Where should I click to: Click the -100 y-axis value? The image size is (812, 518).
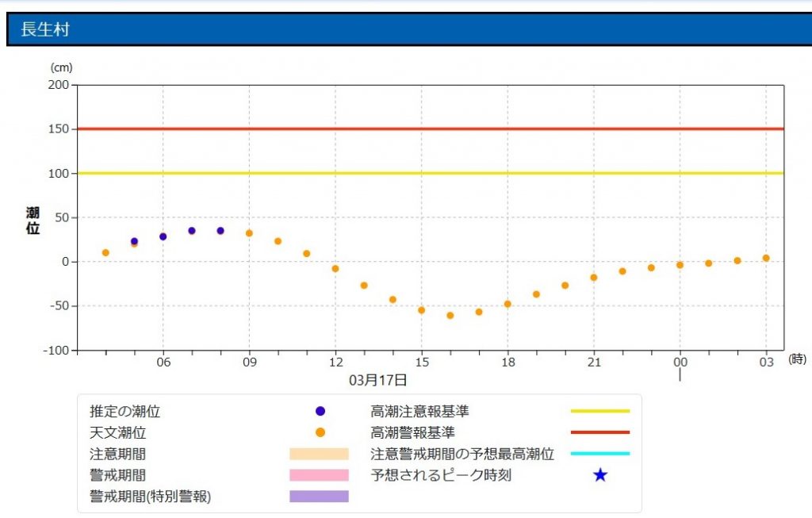[x=56, y=350]
